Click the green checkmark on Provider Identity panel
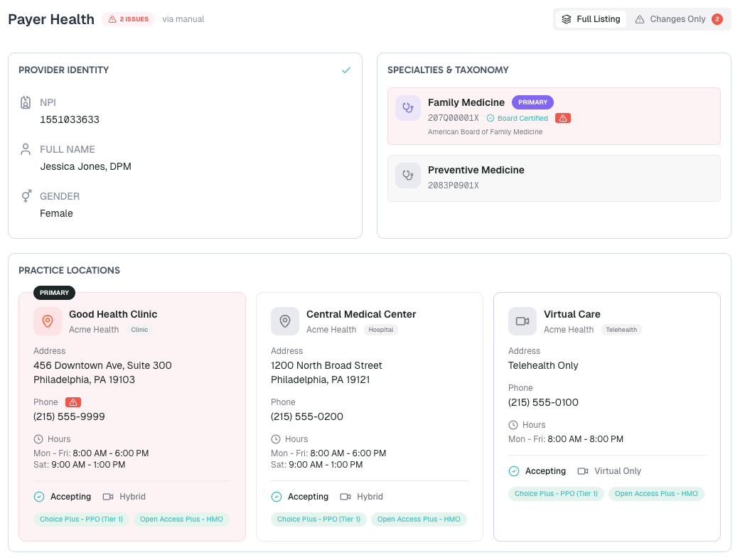Viewport: 740px width, 560px height. pos(346,70)
